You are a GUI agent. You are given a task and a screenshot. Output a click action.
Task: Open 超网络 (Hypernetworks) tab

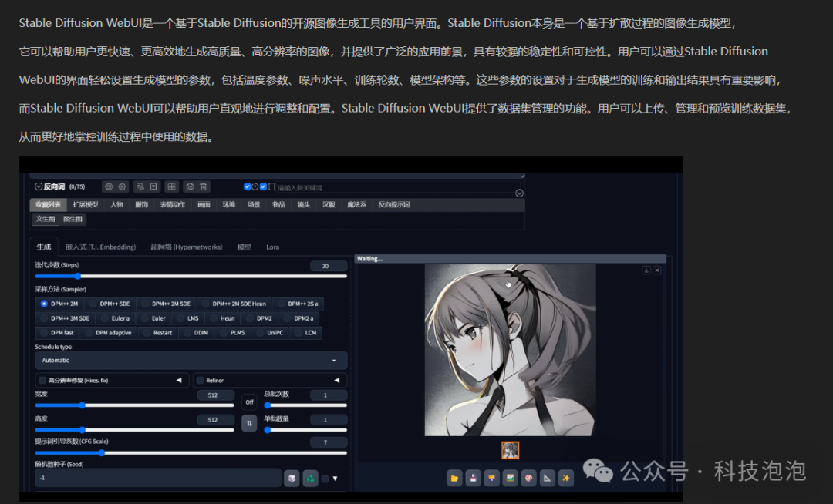click(187, 247)
